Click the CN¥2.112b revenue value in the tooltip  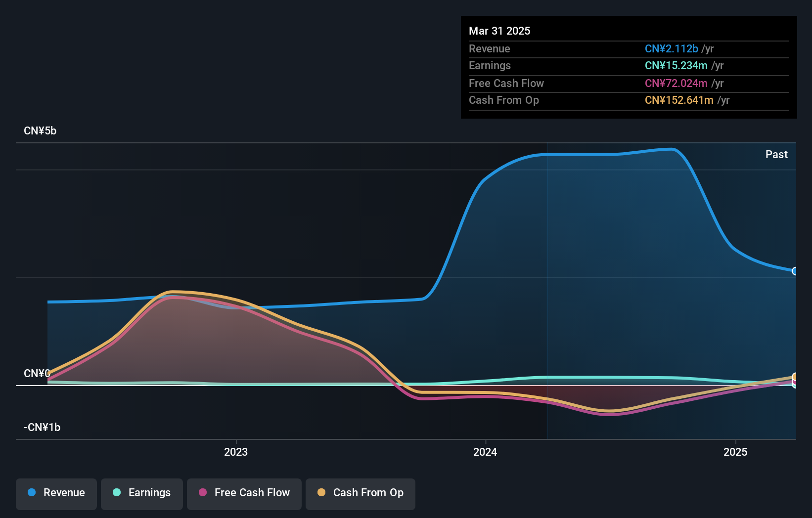pos(672,48)
